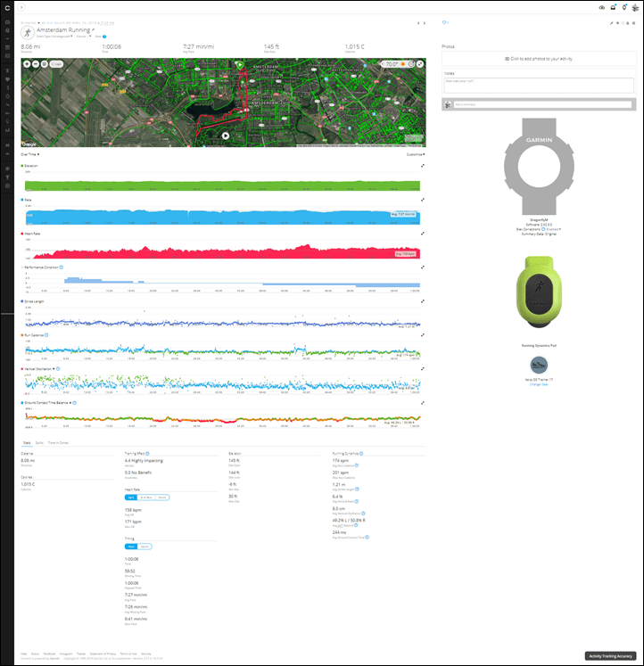
Task: Click the edit pencil icon above Photos
Action: (612, 23)
